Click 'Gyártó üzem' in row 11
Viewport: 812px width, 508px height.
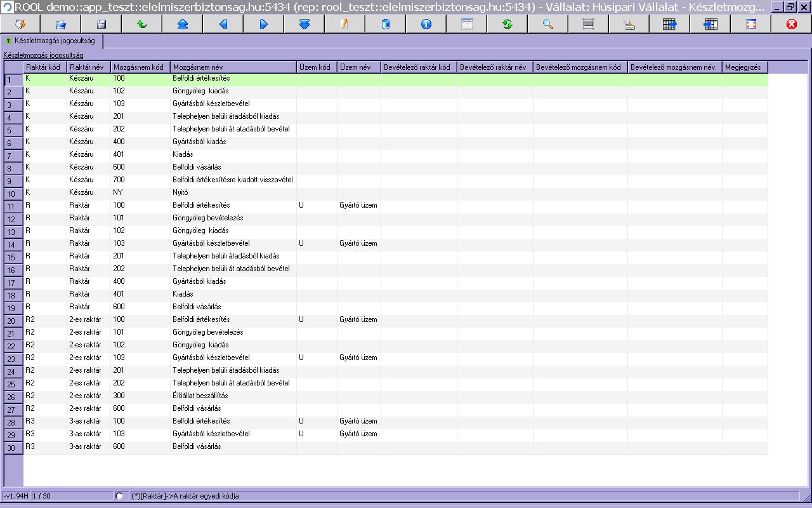pos(358,205)
